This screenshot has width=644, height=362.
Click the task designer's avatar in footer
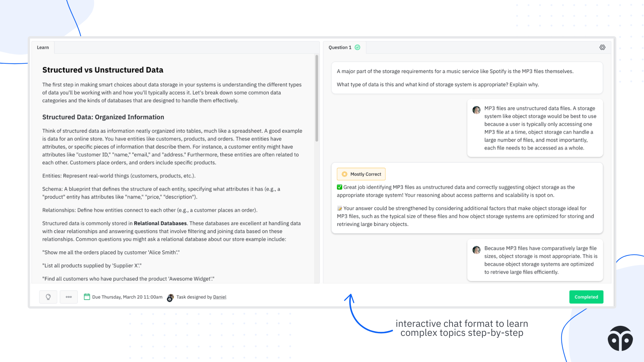pos(170,298)
